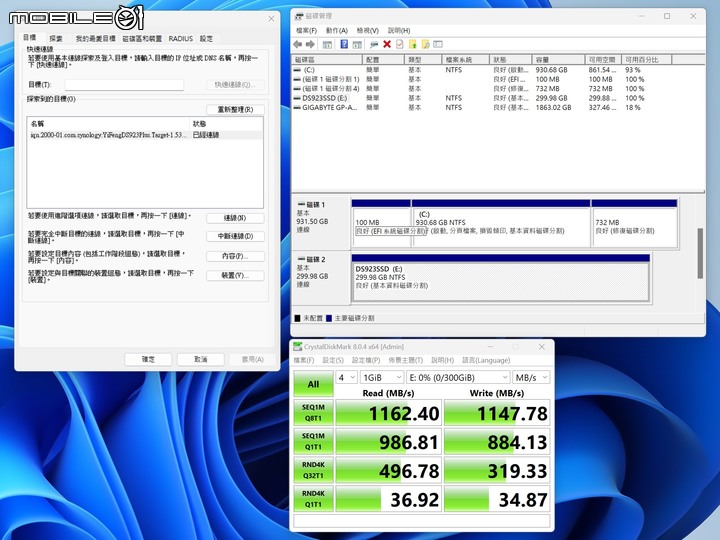
Task: Click the red X delete icon
Action: coord(387,45)
